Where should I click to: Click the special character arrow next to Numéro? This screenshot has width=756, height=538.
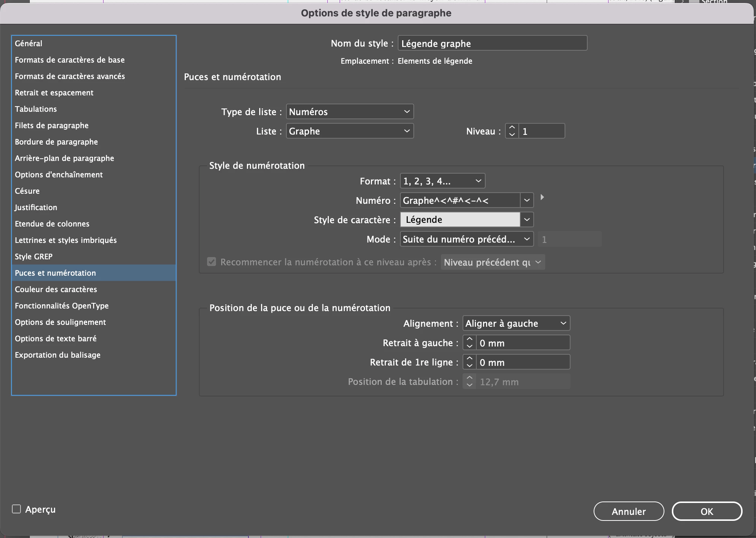coord(542,197)
